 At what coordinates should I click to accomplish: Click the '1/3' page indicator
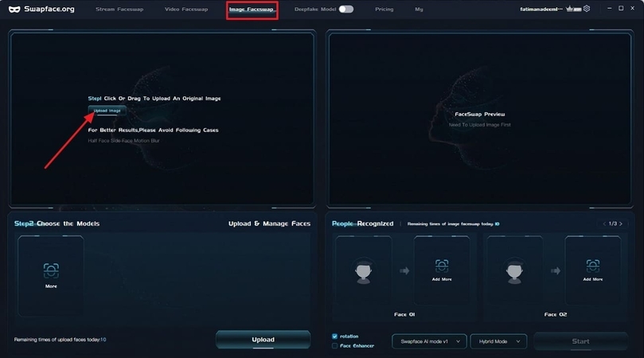click(x=612, y=224)
